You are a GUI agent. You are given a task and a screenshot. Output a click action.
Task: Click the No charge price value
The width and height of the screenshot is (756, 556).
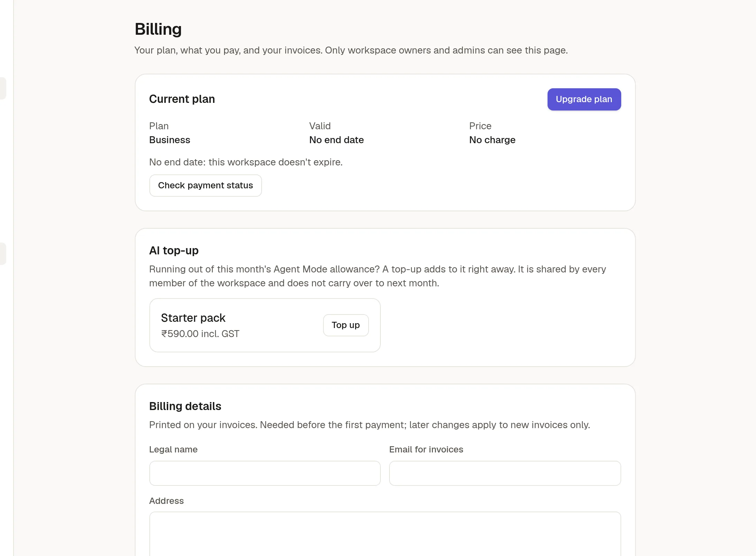point(492,140)
